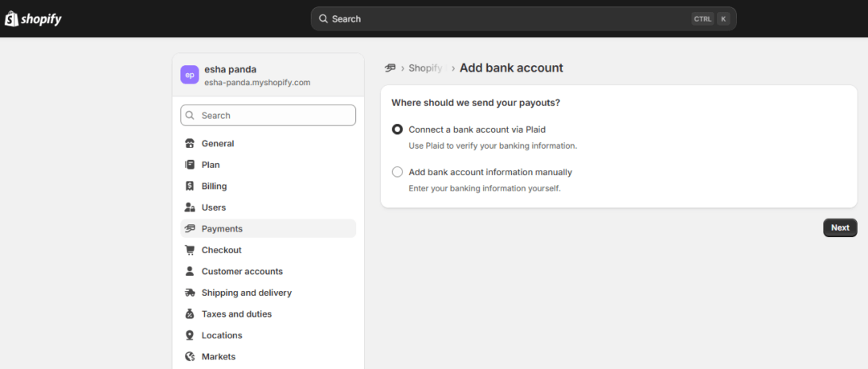The image size is (868, 369).
Task: Open Markets settings
Action: [x=268, y=357]
